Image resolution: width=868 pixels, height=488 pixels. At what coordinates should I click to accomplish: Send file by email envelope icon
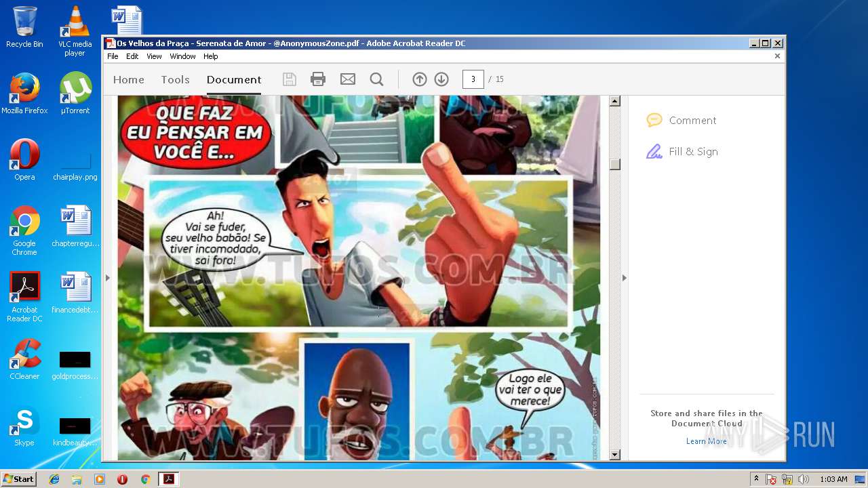[x=348, y=79]
